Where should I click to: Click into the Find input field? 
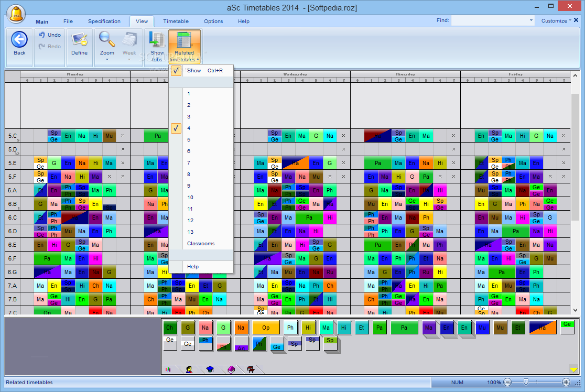[490, 20]
